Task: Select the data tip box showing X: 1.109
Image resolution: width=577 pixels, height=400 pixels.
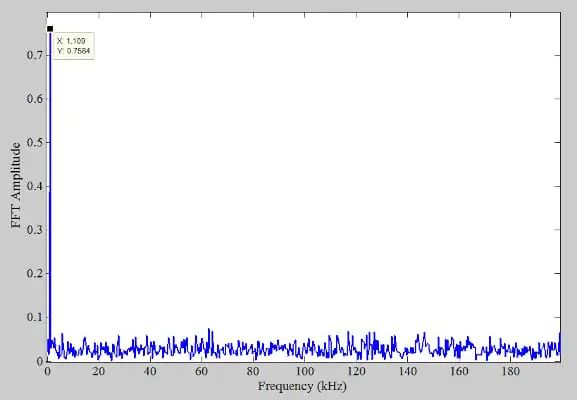Action: tap(74, 46)
